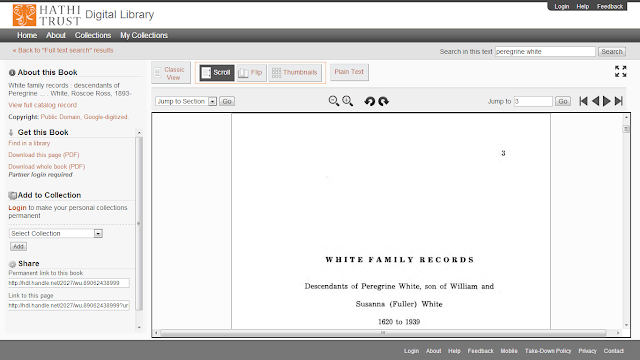The height and width of the screenshot is (360, 640).
Task: Click the page viewer vertical scrollbar thumb
Action: 626,129
